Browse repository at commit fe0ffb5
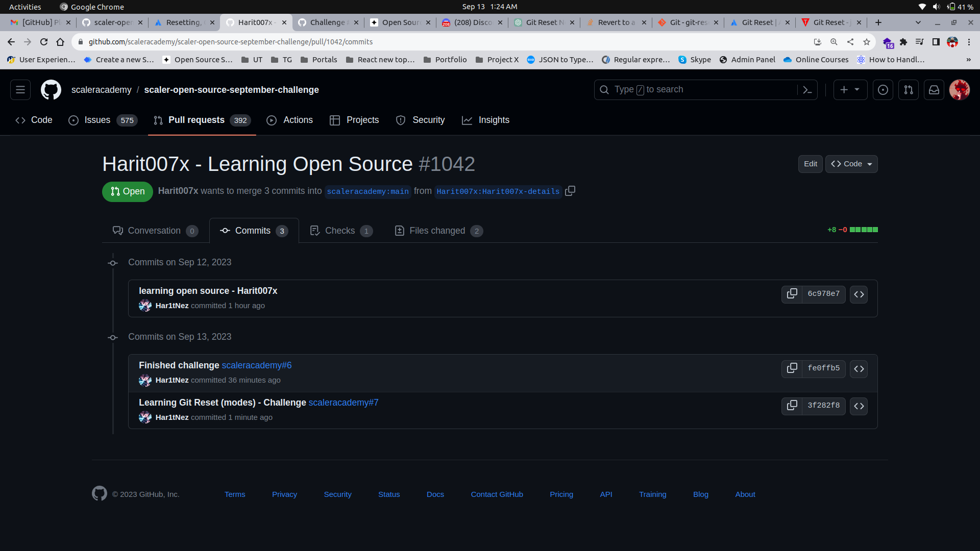This screenshot has height=551, width=980. tap(859, 368)
